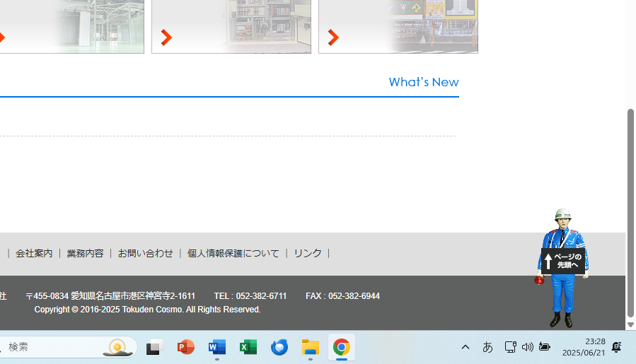
Task: Go to お問い合わせ footer link
Action: pos(145,253)
